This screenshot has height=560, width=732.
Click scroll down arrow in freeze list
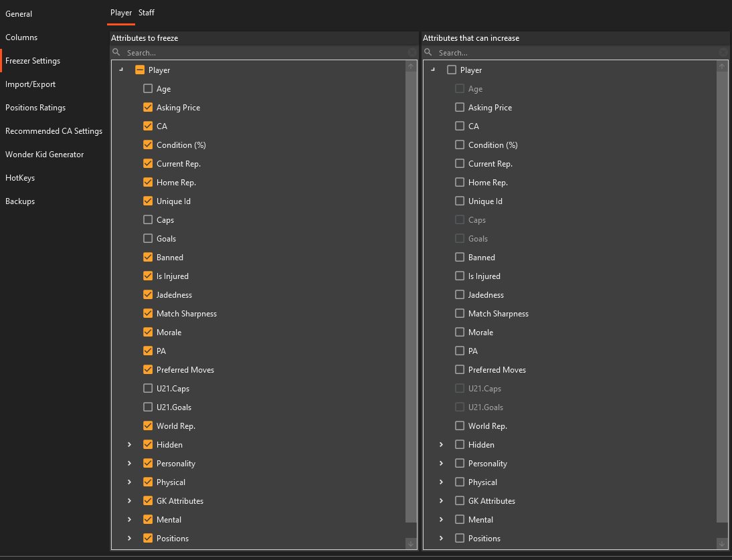(411, 543)
